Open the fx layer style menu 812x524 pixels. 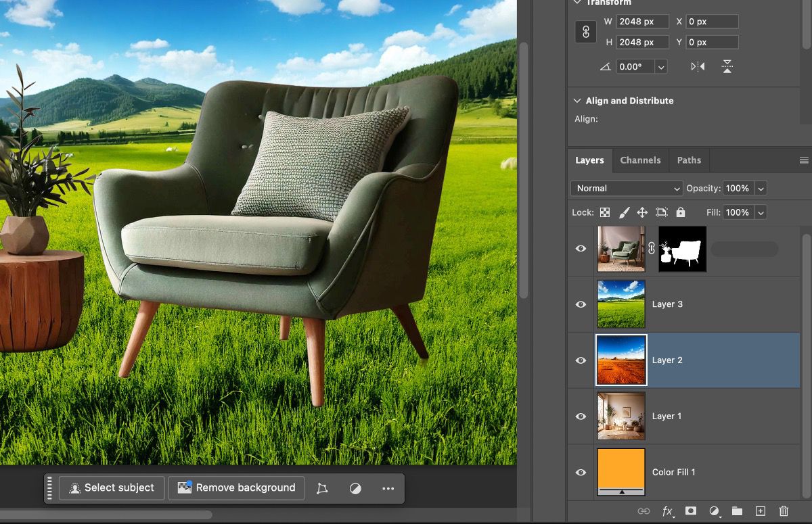point(668,511)
